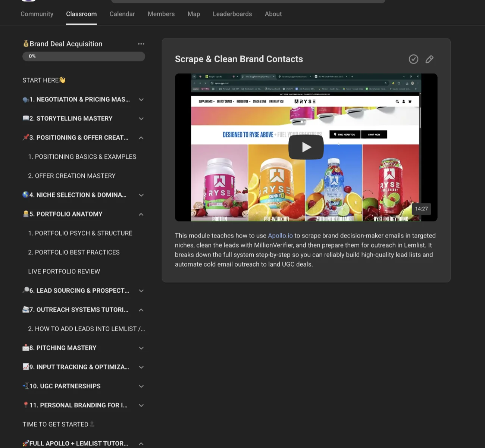Expand the Pitching Mastery section chevron
Viewport: 485px width, 448px height.
[x=141, y=348]
